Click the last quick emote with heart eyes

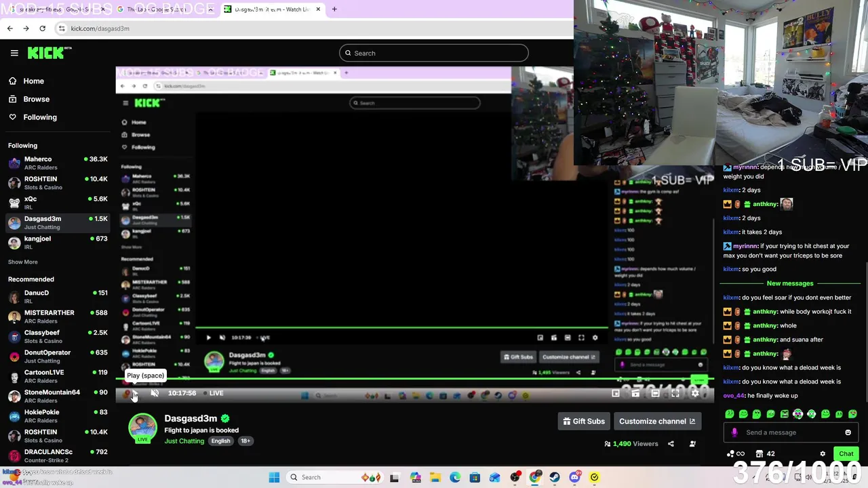(852, 414)
